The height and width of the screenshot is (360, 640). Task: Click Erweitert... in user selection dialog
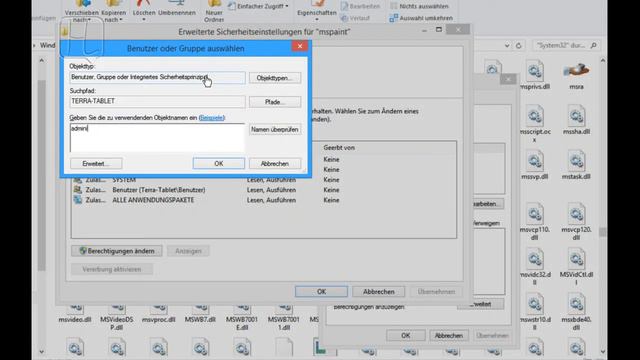(96, 163)
